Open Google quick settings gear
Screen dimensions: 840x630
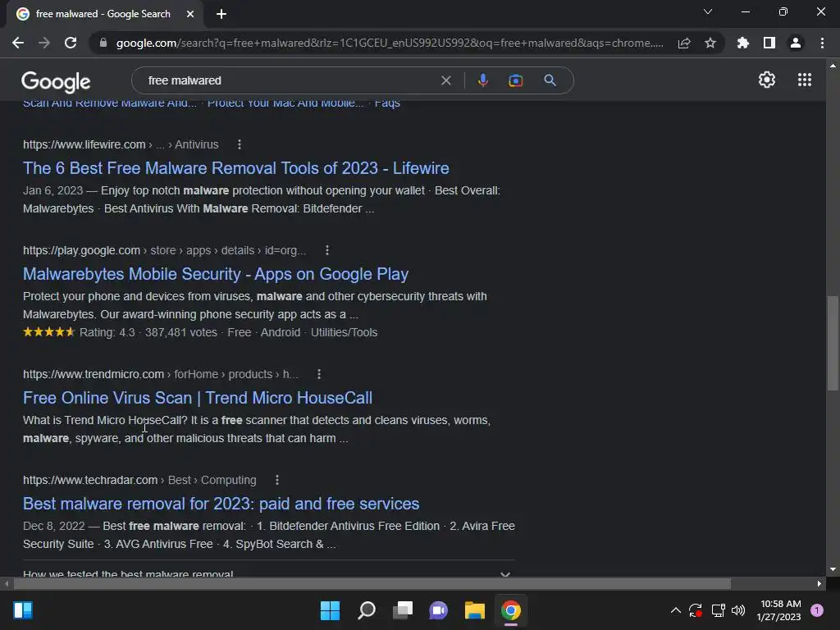[767, 80]
